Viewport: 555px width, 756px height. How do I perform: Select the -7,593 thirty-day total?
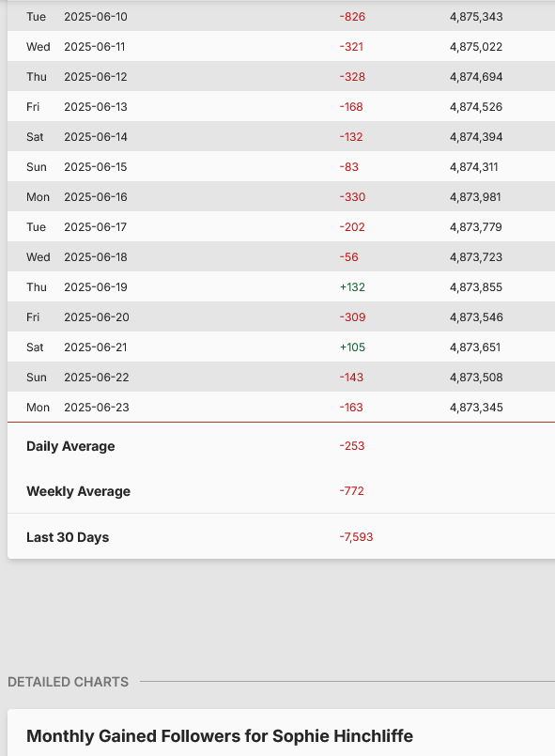point(356,537)
